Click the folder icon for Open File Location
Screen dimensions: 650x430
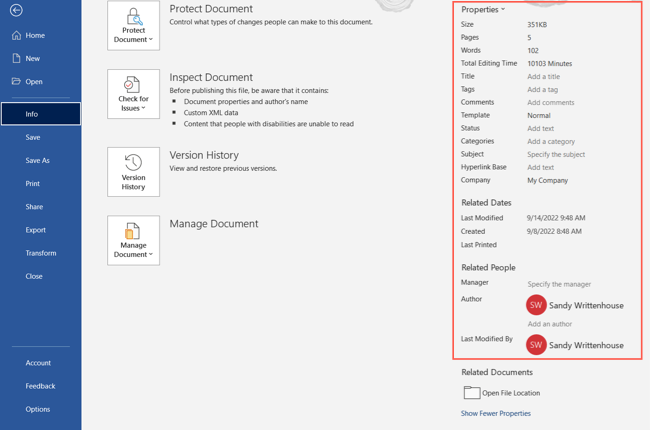click(x=471, y=393)
